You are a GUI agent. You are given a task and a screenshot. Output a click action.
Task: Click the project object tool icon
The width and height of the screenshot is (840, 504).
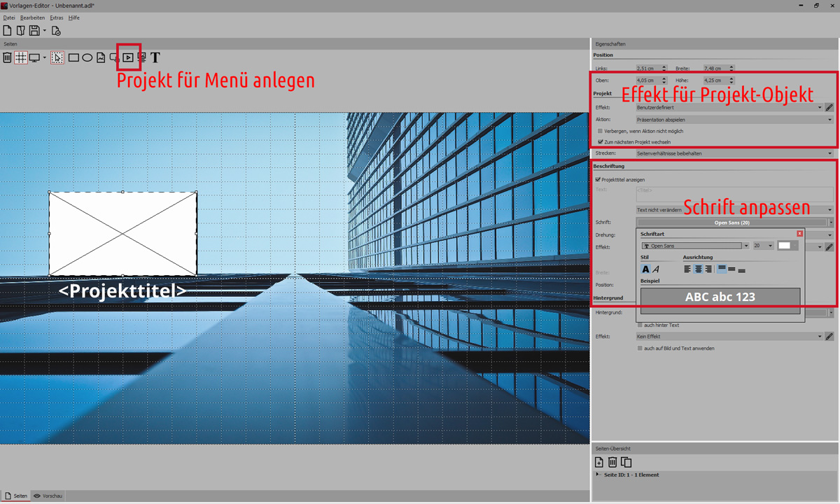click(129, 57)
